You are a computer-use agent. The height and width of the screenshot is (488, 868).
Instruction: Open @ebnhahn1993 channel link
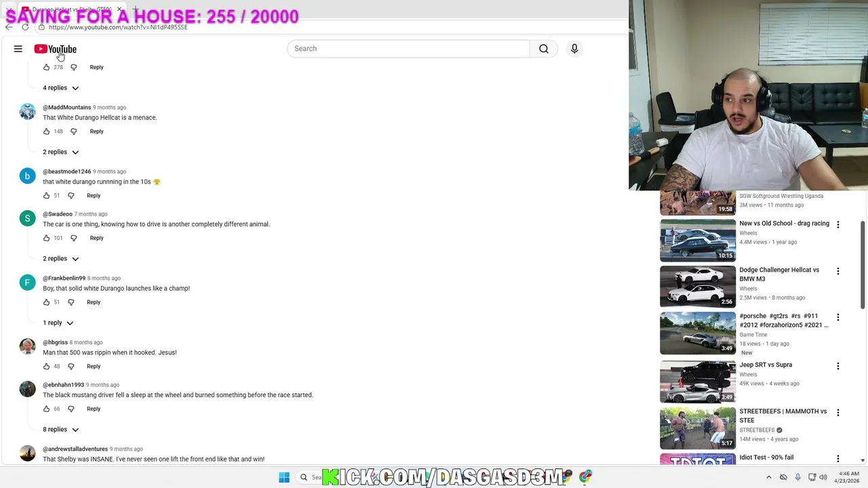[63, 385]
